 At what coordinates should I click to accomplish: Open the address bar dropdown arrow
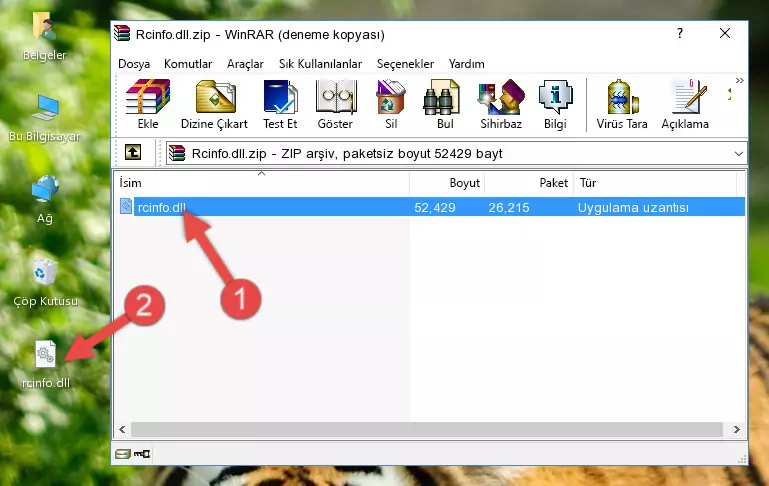click(739, 154)
